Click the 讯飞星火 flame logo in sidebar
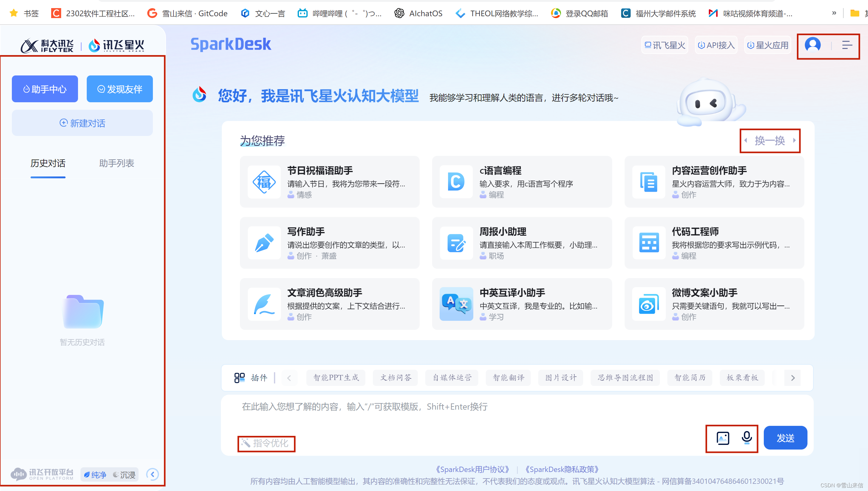 pyautogui.click(x=116, y=46)
